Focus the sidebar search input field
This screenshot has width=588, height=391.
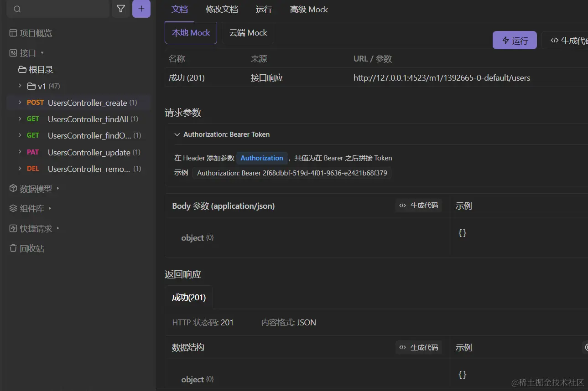point(58,9)
